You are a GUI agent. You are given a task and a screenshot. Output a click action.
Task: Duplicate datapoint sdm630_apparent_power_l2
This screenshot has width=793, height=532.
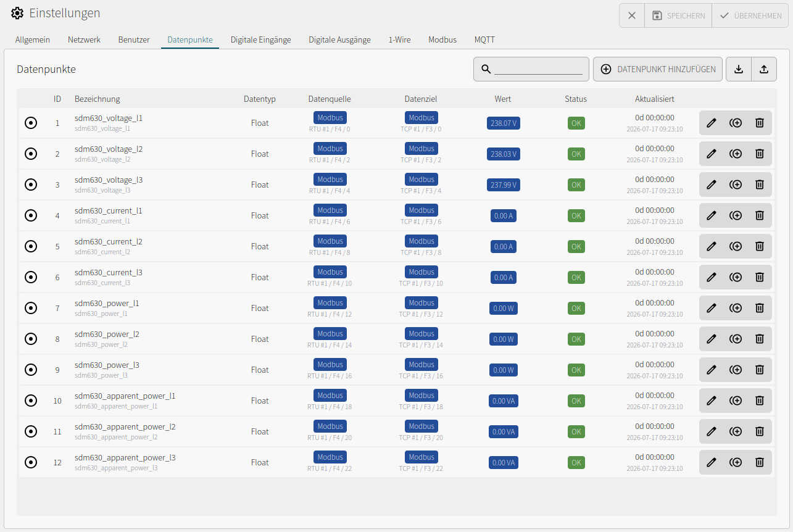pyautogui.click(x=735, y=431)
